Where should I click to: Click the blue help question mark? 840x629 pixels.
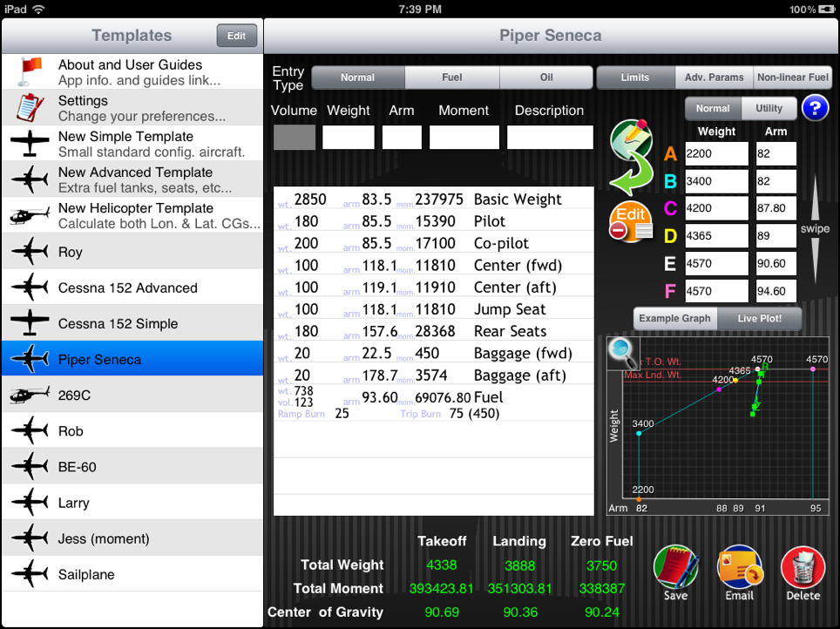coord(814,109)
